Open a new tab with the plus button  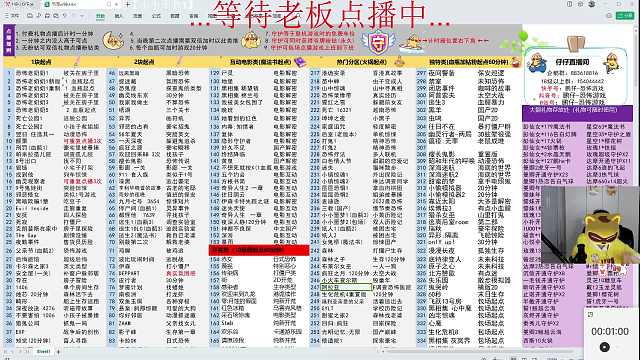[x=128, y=4]
